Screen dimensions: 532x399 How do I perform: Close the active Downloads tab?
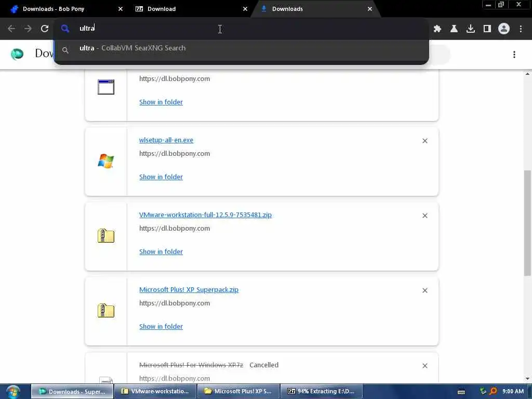(370, 9)
